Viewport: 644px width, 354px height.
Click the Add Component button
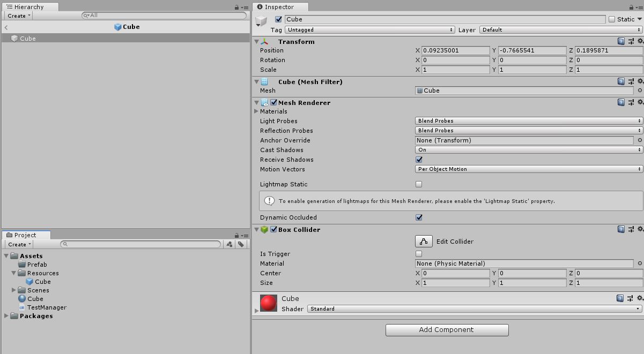tap(447, 330)
